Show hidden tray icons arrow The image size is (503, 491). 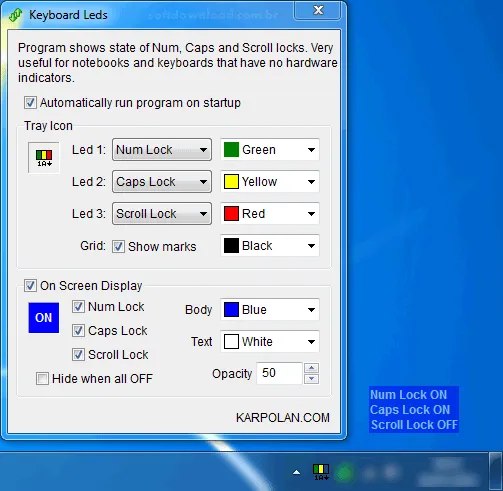pyautogui.click(x=296, y=472)
